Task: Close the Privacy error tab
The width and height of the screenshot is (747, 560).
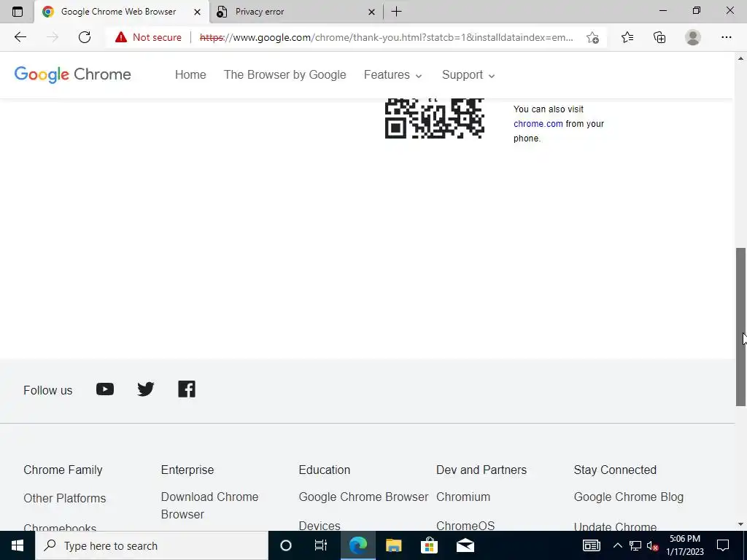Action: [371, 12]
